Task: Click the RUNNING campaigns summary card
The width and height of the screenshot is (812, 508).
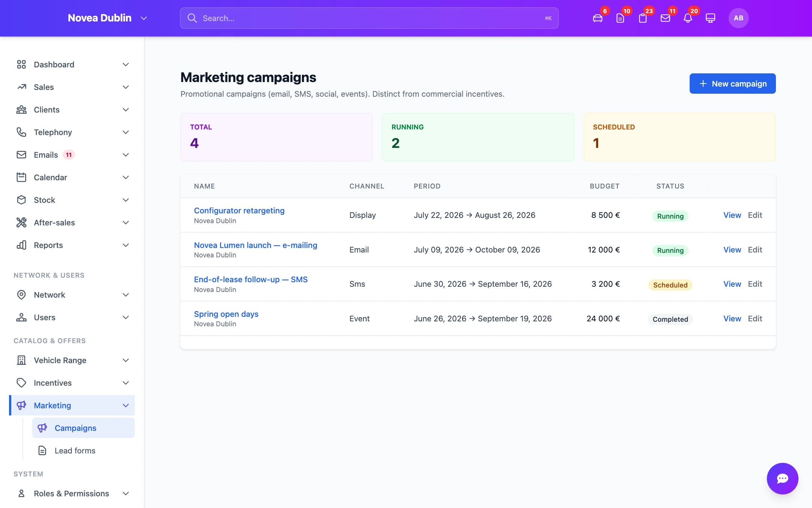Action: (478, 137)
